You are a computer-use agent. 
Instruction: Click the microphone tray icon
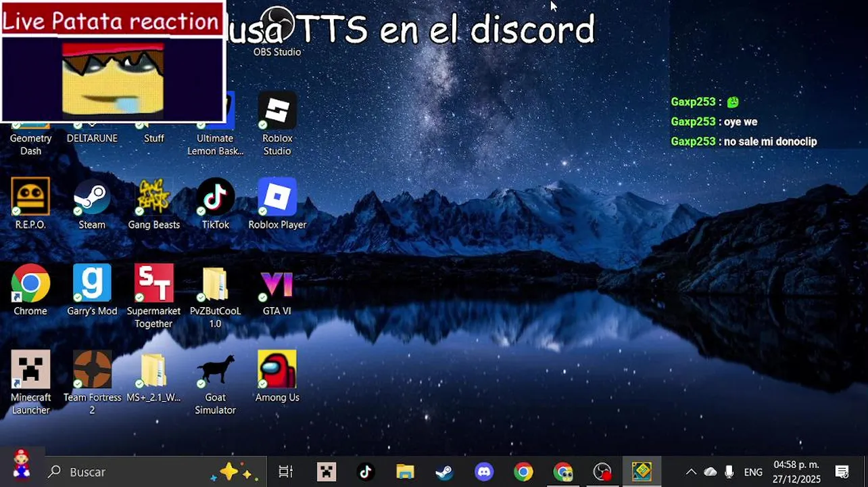(x=729, y=472)
